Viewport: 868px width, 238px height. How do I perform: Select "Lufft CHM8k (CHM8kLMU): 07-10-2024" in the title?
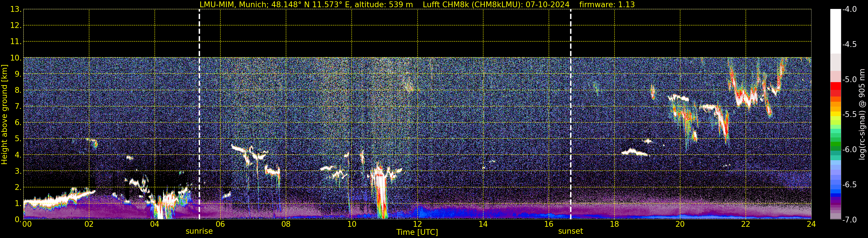tap(496, 4)
